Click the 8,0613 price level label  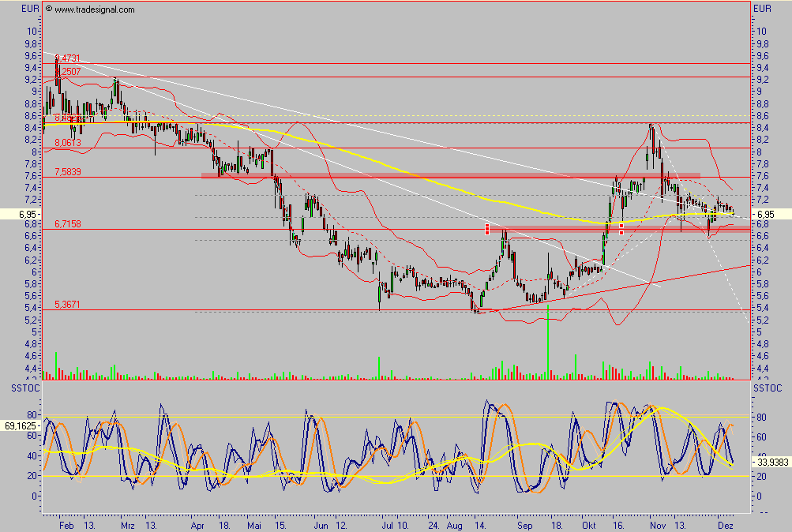(68, 143)
